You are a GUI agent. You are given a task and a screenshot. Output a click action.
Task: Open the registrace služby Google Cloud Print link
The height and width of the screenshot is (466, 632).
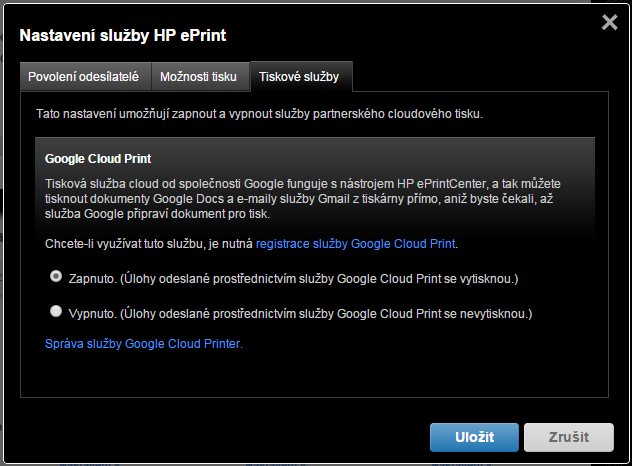click(x=356, y=244)
